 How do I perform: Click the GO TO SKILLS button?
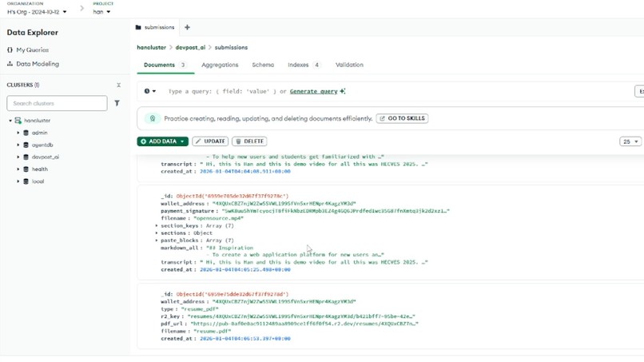point(402,118)
